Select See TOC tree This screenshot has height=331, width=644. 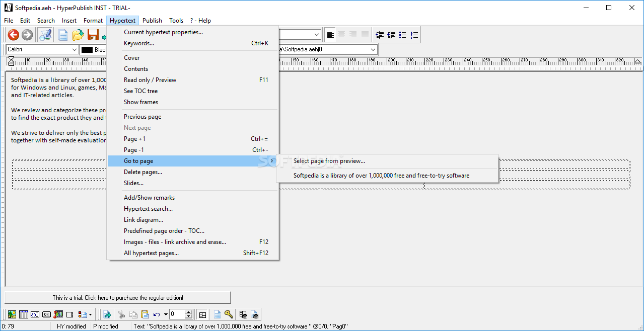click(192, 91)
